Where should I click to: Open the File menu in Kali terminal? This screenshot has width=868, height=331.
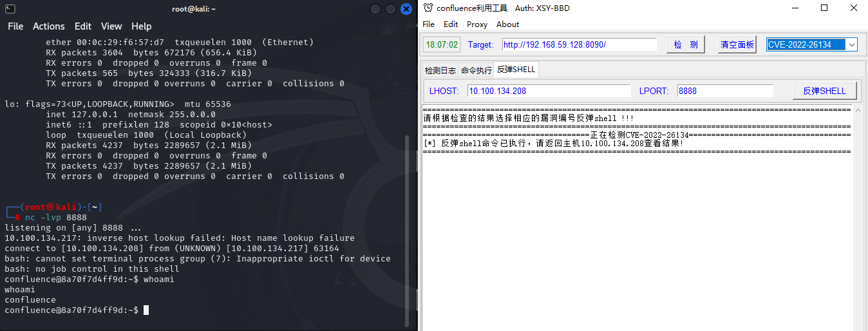[x=15, y=26]
